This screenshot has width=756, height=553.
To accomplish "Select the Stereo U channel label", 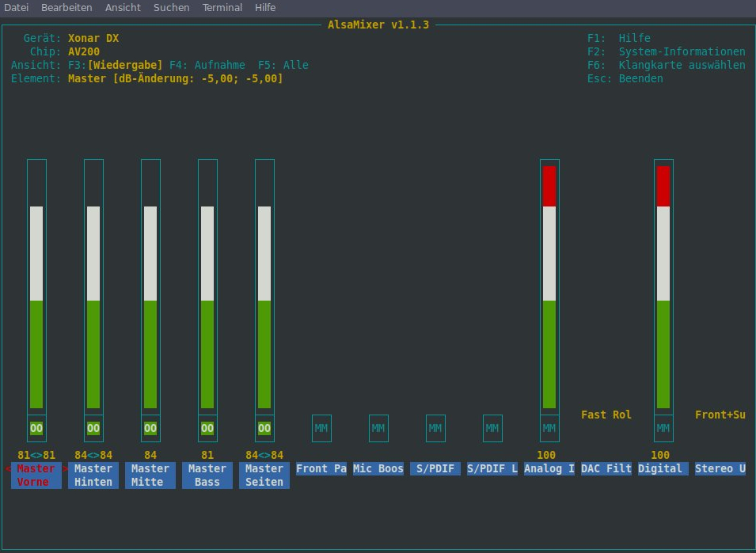I will [720, 468].
